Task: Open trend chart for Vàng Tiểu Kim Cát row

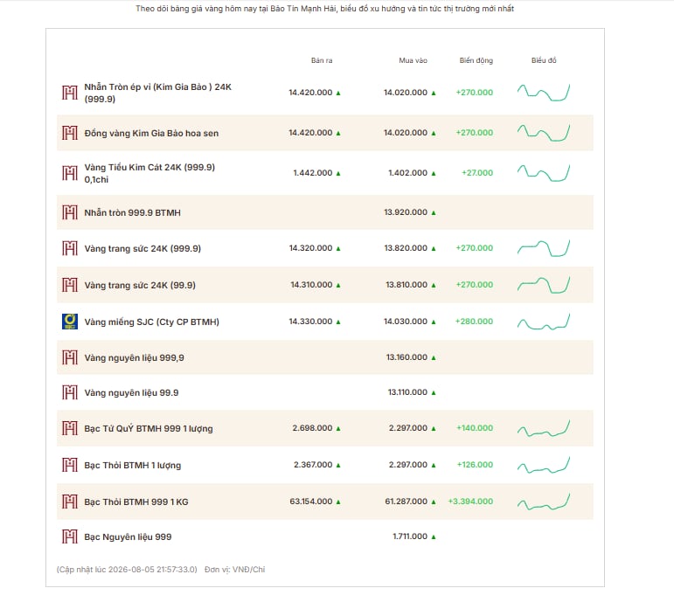Action: tap(544, 173)
